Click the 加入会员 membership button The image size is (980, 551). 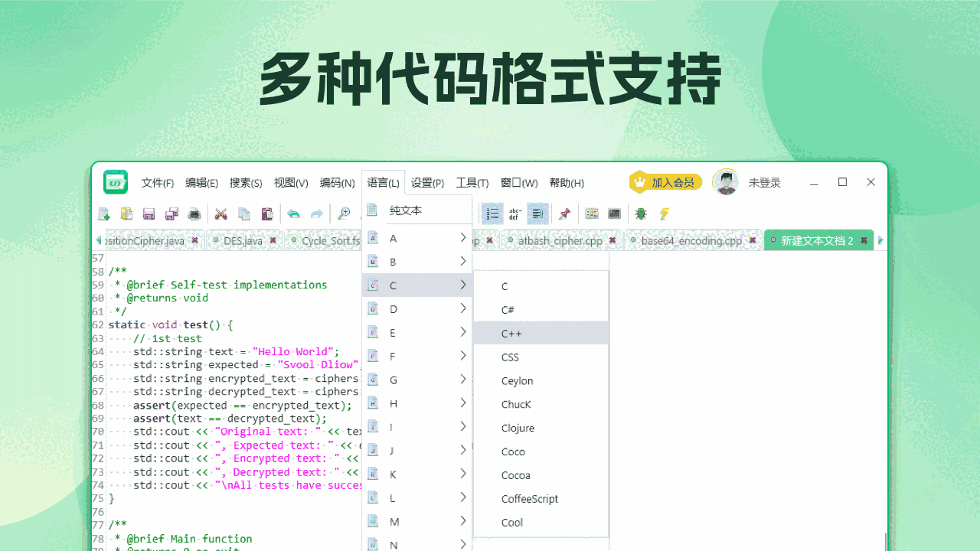665,182
